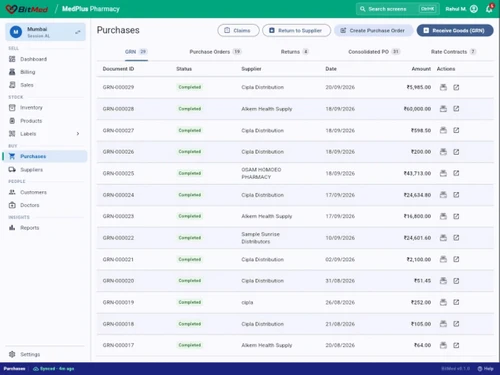
Task: Click the ₹60,000.00 amount cell
Action: pos(417,109)
